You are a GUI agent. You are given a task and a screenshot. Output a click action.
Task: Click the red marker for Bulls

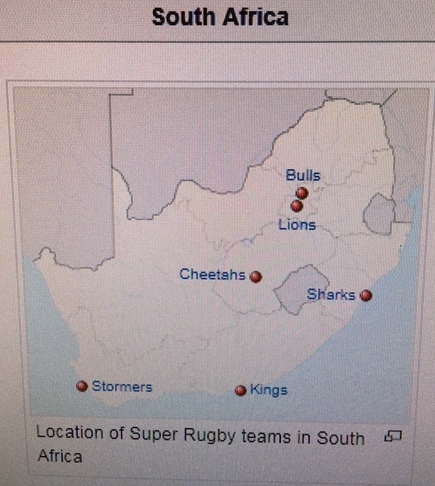(302, 193)
